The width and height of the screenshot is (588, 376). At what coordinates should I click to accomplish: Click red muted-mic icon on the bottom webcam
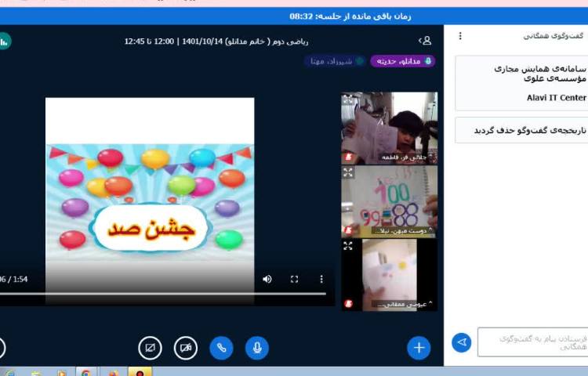pos(348,304)
